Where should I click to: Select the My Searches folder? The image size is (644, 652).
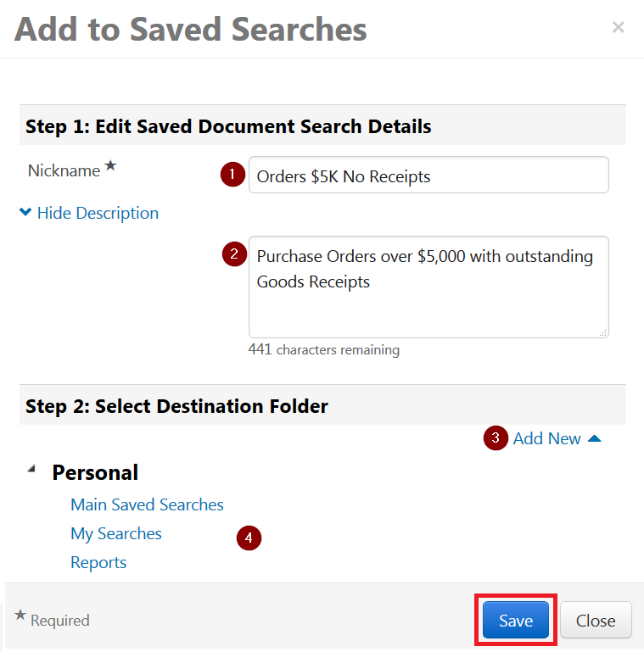point(116,533)
